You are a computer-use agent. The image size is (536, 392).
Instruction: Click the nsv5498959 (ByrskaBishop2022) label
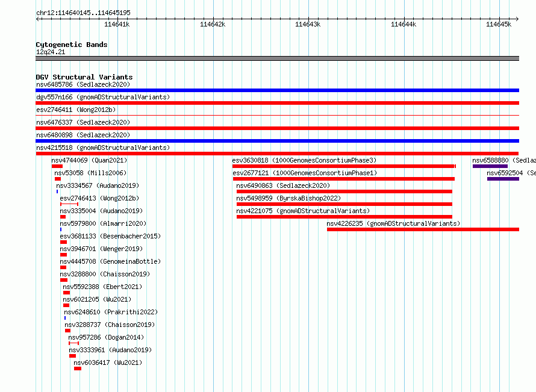point(288,198)
